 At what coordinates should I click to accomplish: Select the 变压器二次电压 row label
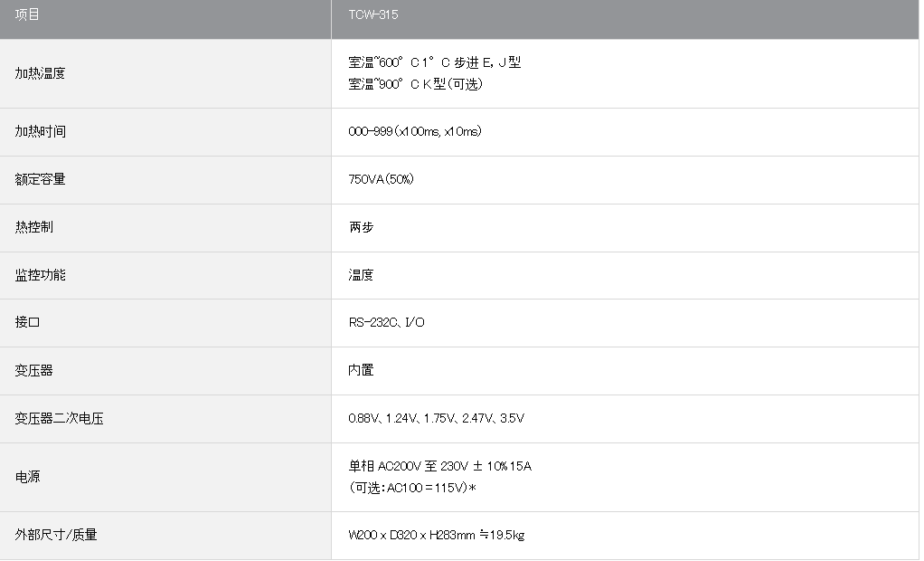(x=60, y=419)
